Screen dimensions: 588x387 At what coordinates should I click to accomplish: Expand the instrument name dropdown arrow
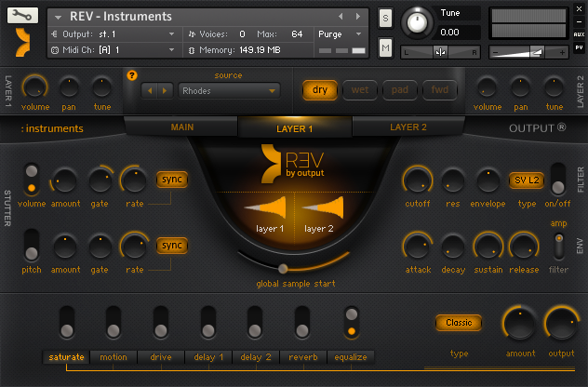(x=58, y=18)
